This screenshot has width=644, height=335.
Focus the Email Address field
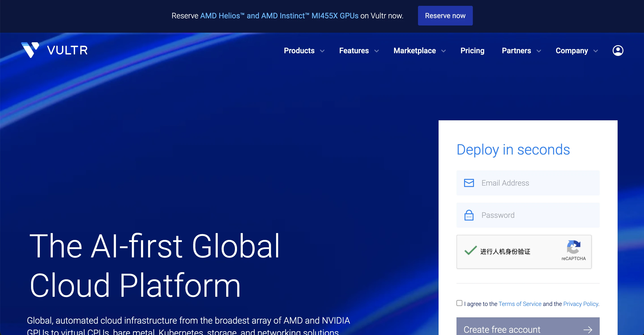point(528,183)
